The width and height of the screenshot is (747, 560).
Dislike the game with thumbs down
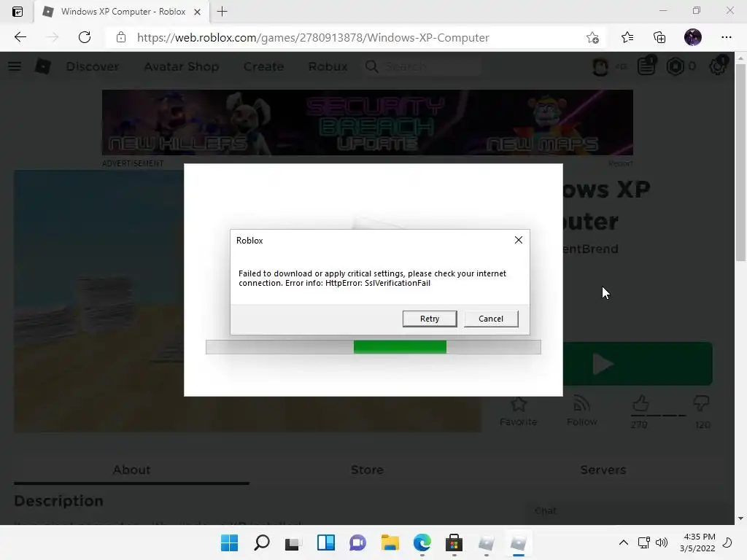701,403
